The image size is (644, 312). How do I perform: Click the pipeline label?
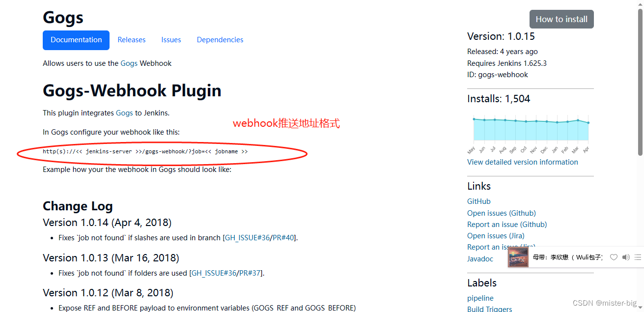480,298
